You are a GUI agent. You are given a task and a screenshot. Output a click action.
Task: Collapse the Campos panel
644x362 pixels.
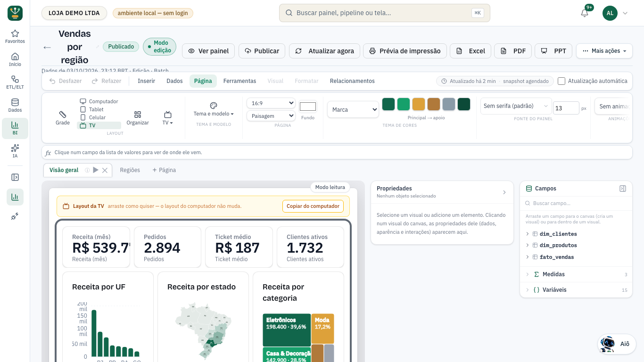(623, 189)
